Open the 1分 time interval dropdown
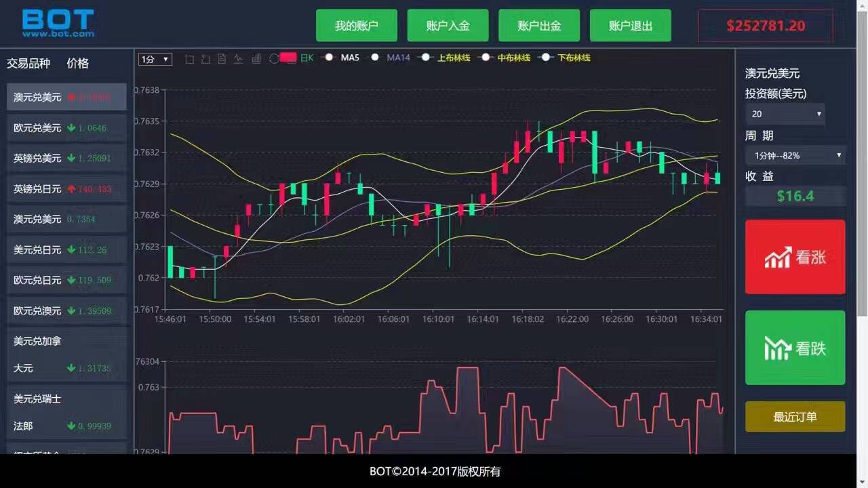868x488 pixels. (x=155, y=59)
